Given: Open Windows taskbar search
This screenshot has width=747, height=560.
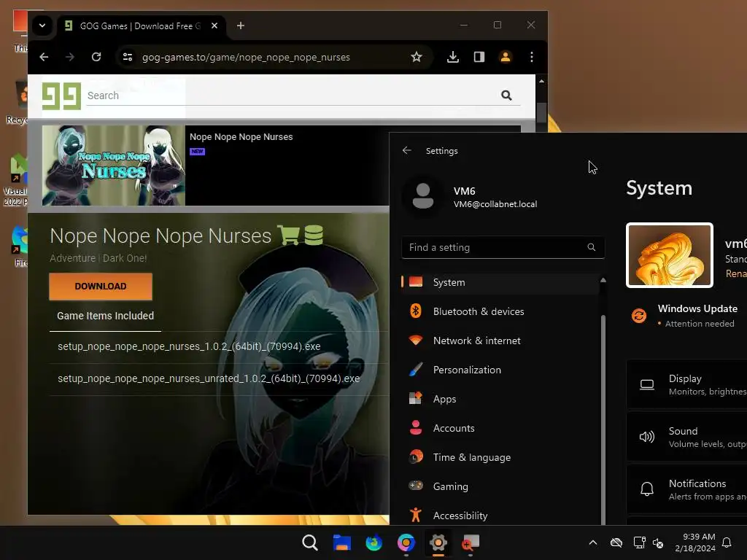Looking at the screenshot, I should tap(310, 542).
